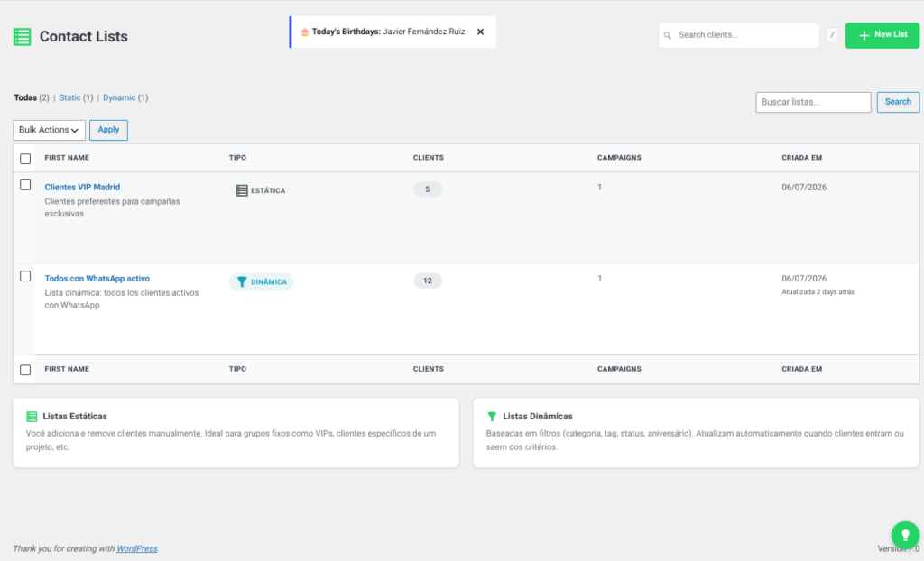Click the Search lists button
The image size is (924, 561).
pos(898,102)
